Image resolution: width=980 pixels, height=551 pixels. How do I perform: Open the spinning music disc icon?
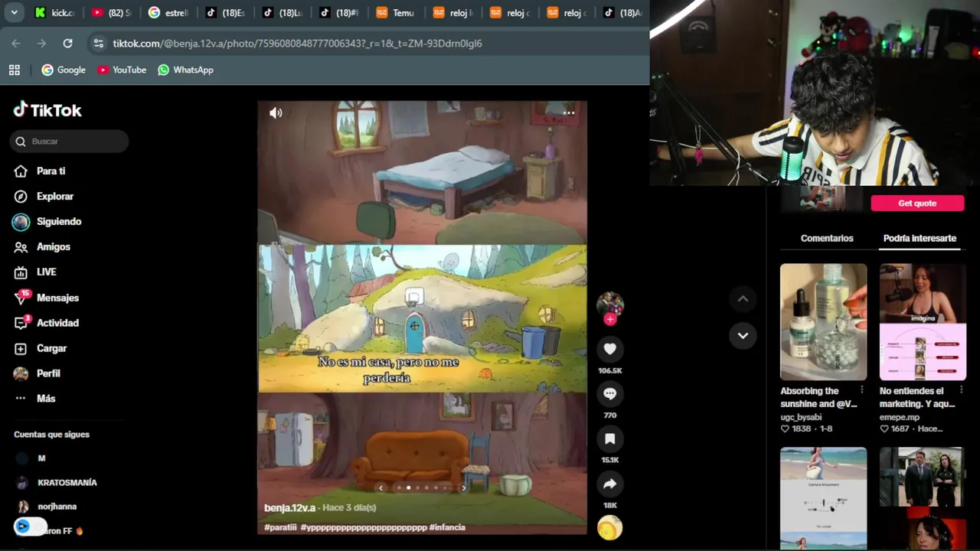[610, 528]
